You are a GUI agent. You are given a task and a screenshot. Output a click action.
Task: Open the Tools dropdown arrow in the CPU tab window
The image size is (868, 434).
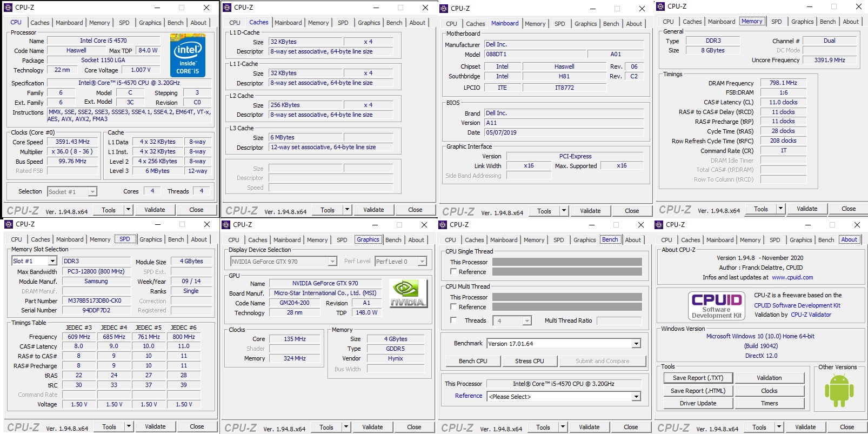coord(128,210)
